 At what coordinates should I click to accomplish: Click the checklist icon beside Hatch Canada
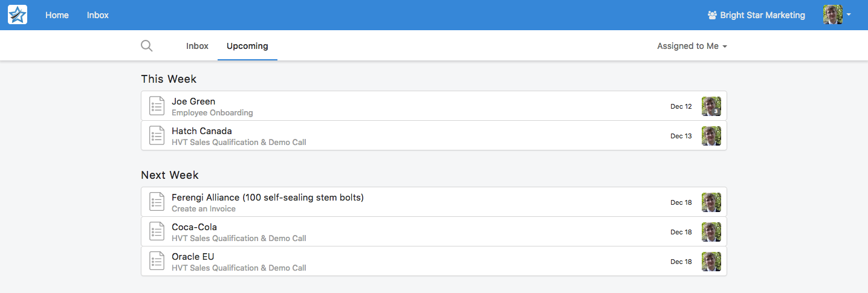pyautogui.click(x=157, y=136)
